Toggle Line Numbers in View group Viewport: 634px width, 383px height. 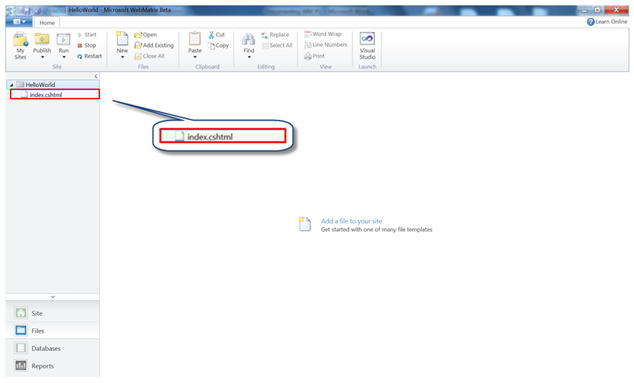click(x=325, y=45)
